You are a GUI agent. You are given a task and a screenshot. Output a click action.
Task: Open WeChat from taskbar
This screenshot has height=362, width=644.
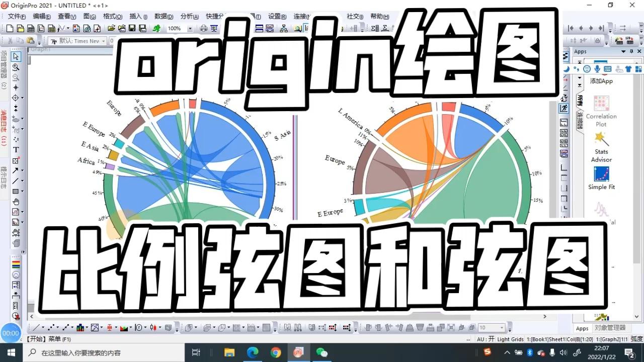coord(321,352)
